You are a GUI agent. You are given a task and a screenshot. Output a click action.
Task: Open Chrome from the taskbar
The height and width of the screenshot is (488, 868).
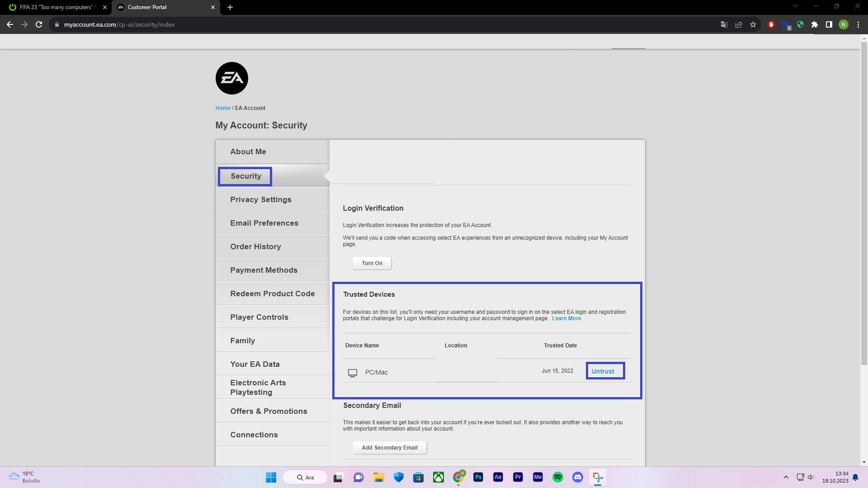click(x=458, y=477)
